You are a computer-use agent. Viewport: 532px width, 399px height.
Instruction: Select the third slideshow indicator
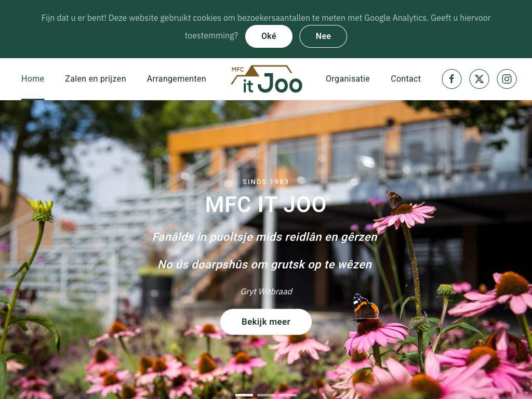(288, 395)
